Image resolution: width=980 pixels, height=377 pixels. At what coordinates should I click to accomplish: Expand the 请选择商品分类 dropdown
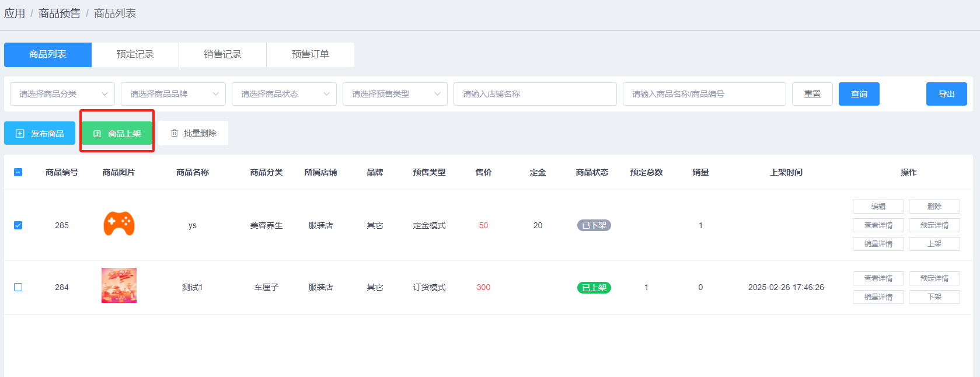62,94
